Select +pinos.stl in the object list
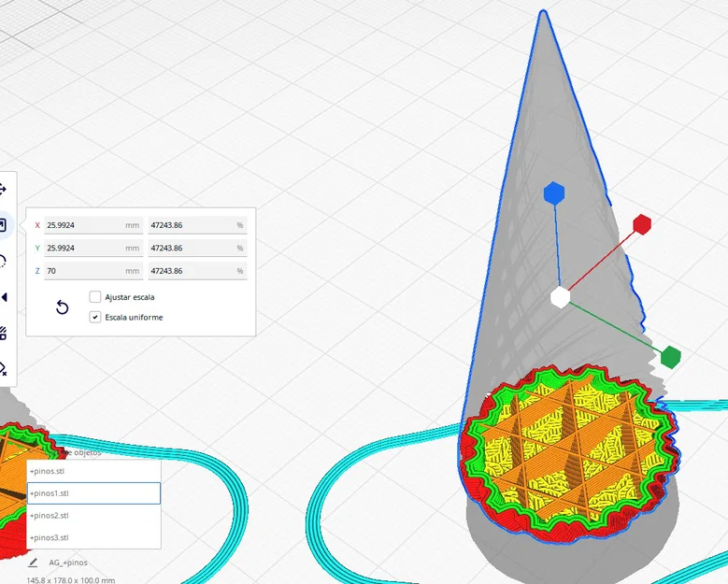728x584 pixels. pyautogui.click(x=93, y=471)
